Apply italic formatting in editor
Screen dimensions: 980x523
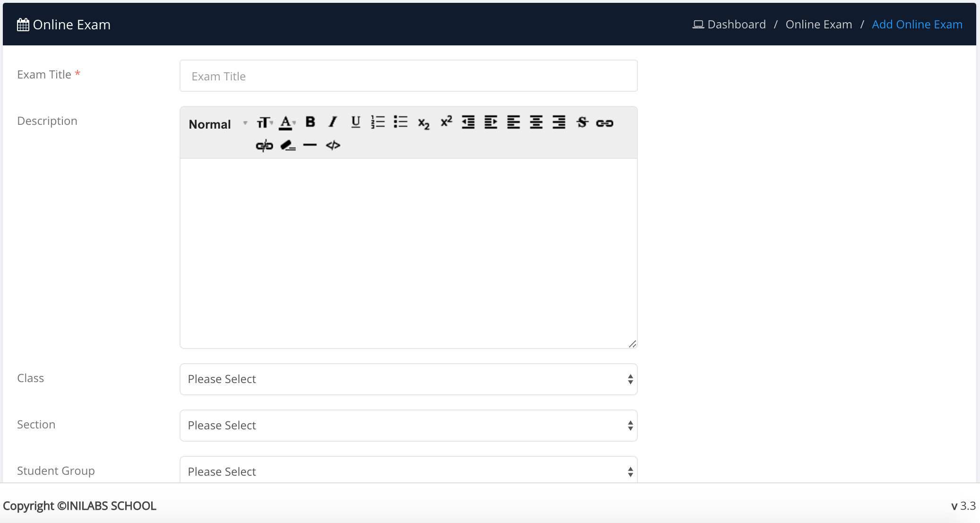click(x=333, y=122)
